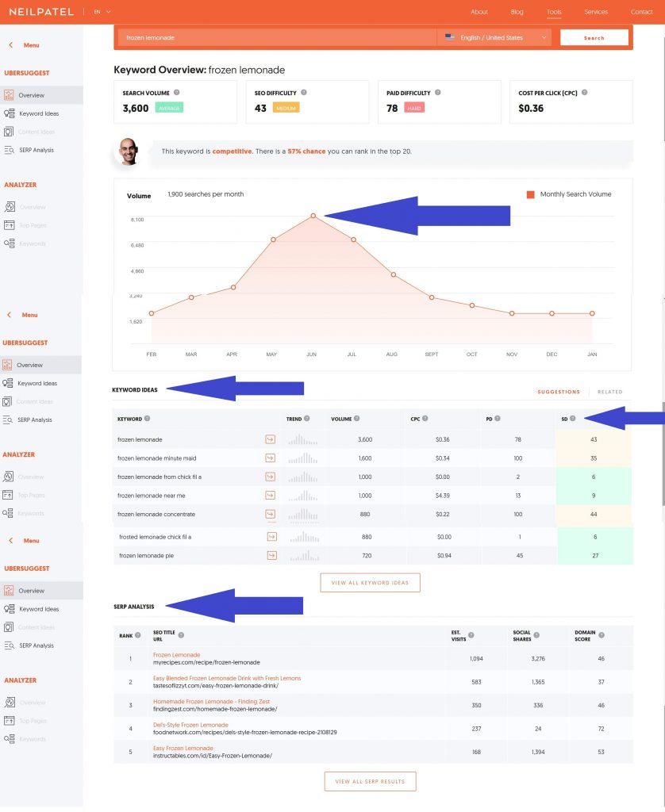
Task: Go to Blog in the top navigation
Action: [517, 11]
